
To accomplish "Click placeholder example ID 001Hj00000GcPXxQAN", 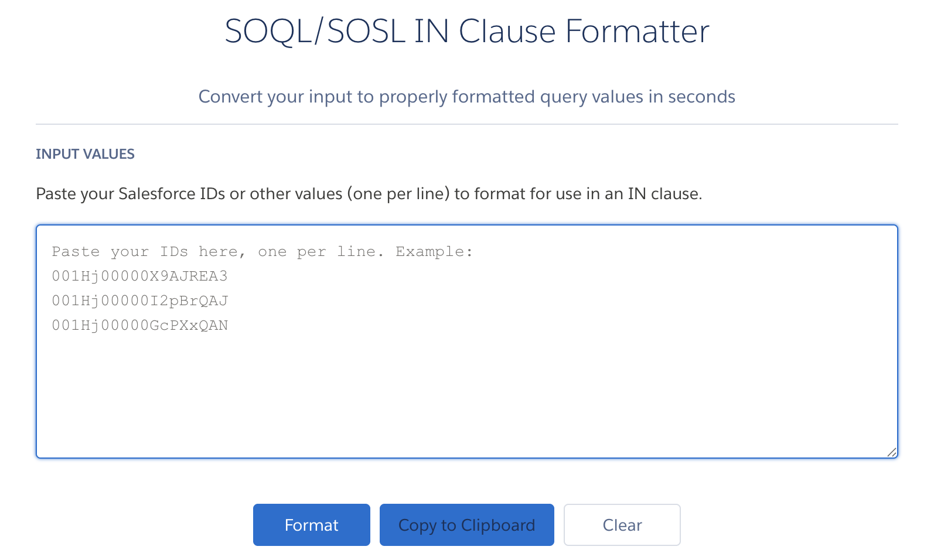I will point(139,325).
